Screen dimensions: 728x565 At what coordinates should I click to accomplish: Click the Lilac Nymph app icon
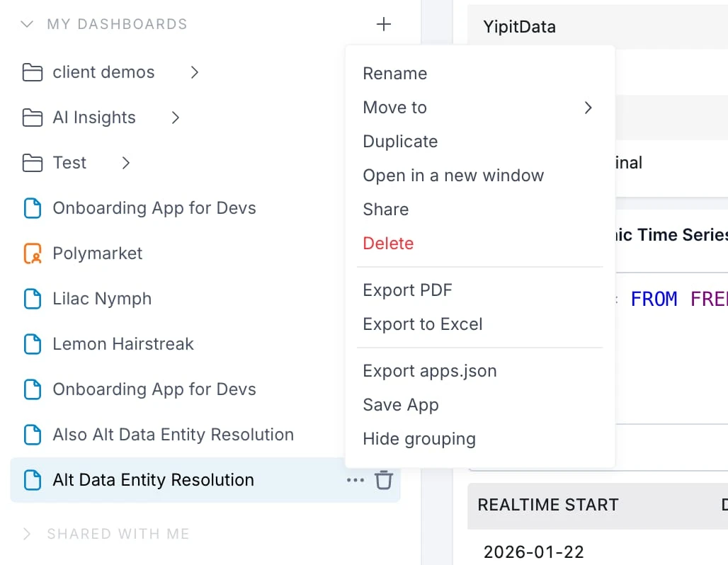(x=33, y=298)
